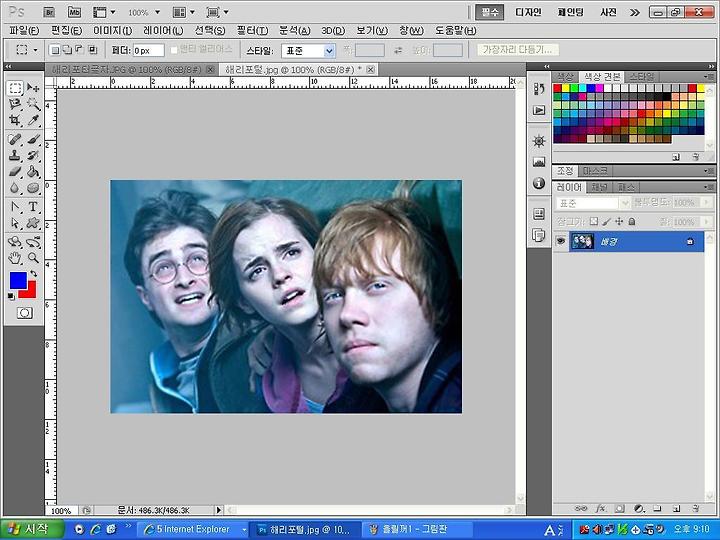The width and height of the screenshot is (720, 540).
Task: Select the Pen tool
Action: pyautogui.click(x=15, y=207)
